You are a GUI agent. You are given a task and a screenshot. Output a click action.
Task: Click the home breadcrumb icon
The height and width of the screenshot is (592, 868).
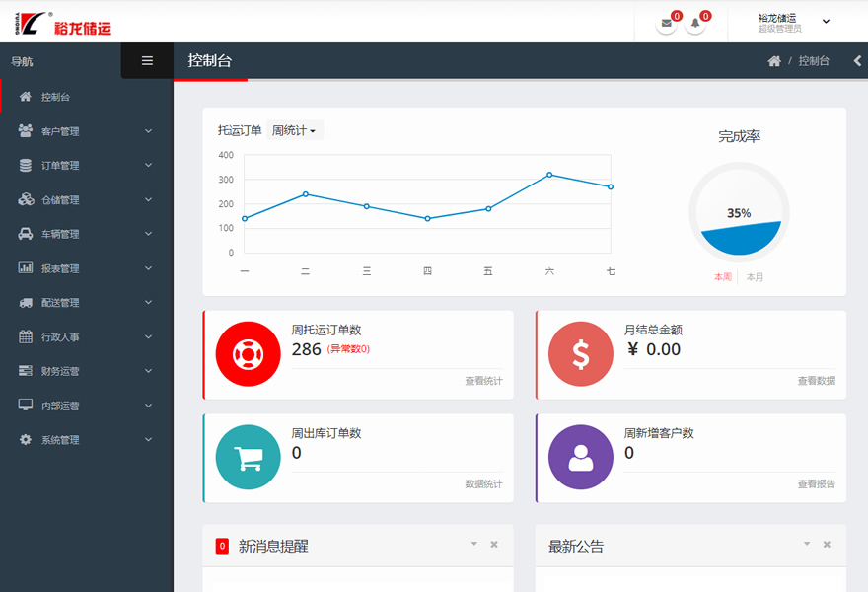point(774,61)
